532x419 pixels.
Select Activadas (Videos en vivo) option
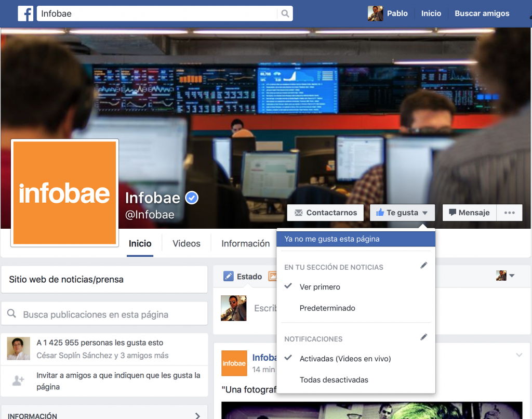coord(345,359)
